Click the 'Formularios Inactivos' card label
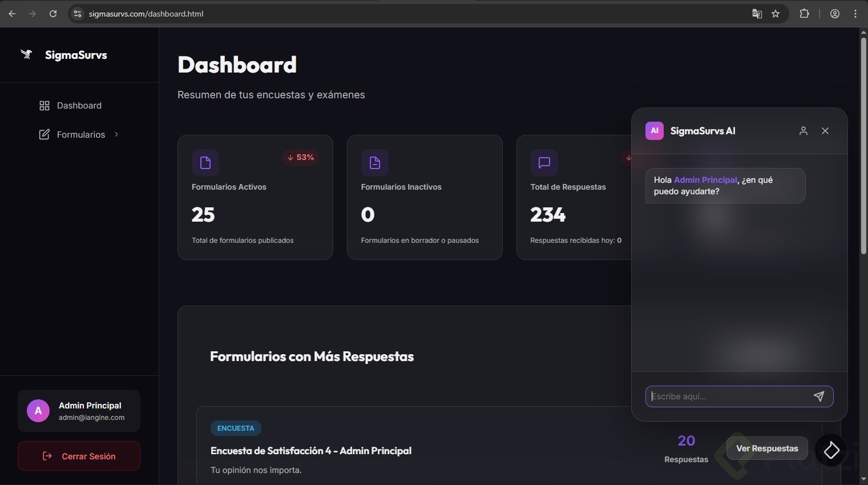868x485 pixels. (x=401, y=187)
